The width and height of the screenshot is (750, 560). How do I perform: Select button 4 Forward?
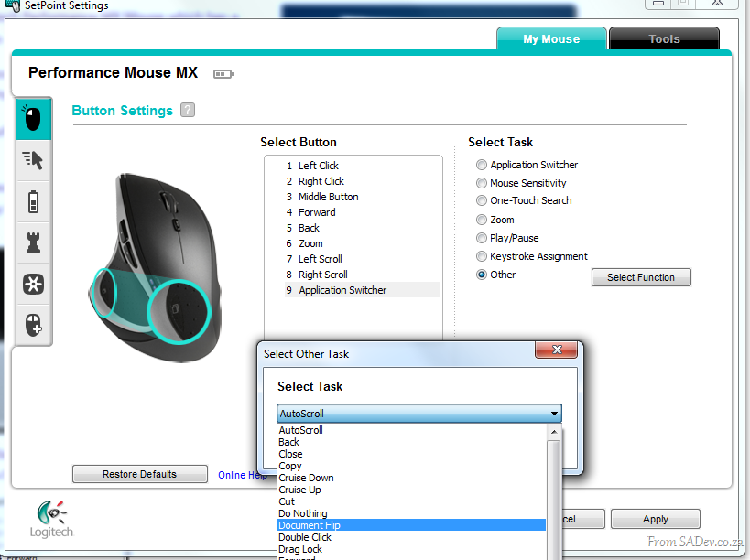[362, 212]
